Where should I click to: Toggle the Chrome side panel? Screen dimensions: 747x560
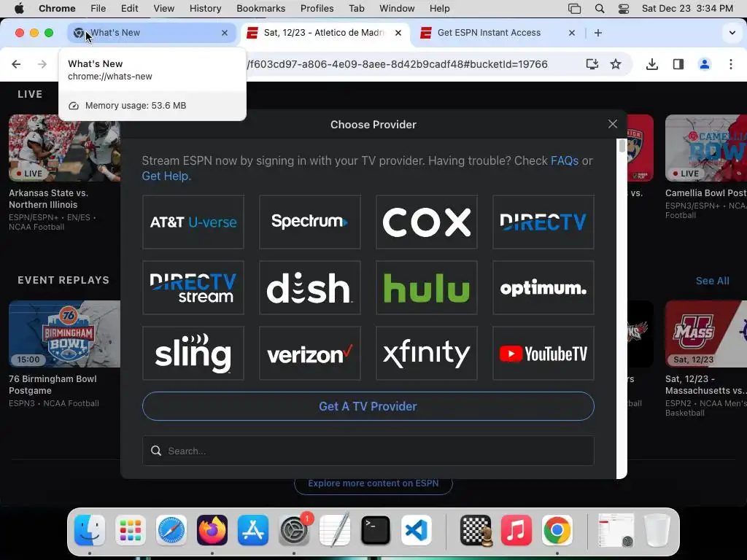pyautogui.click(x=678, y=64)
